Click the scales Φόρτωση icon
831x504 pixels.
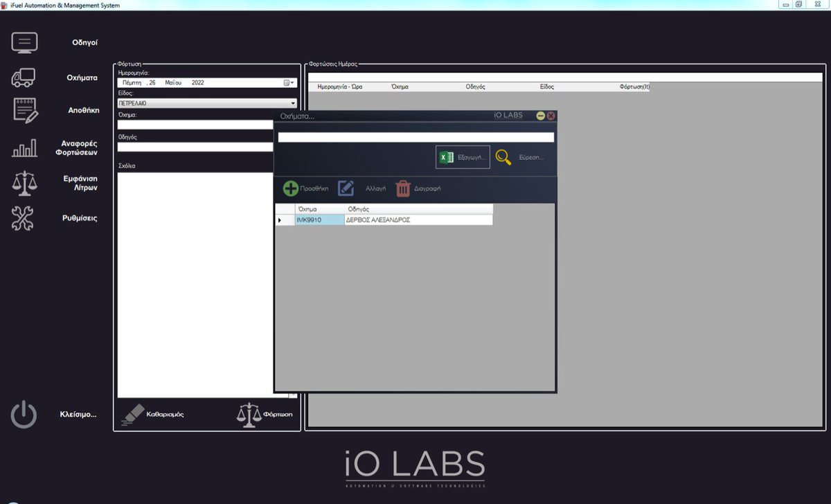click(249, 415)
